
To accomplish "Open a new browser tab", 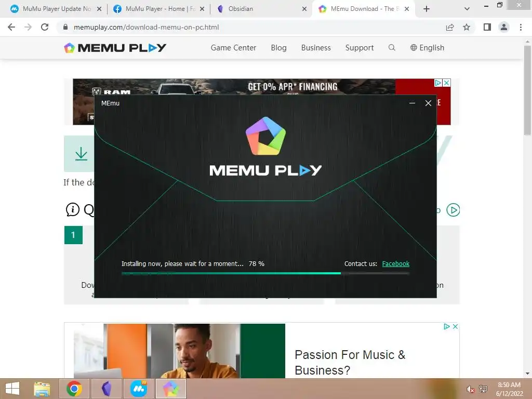I will click(427, 9).
